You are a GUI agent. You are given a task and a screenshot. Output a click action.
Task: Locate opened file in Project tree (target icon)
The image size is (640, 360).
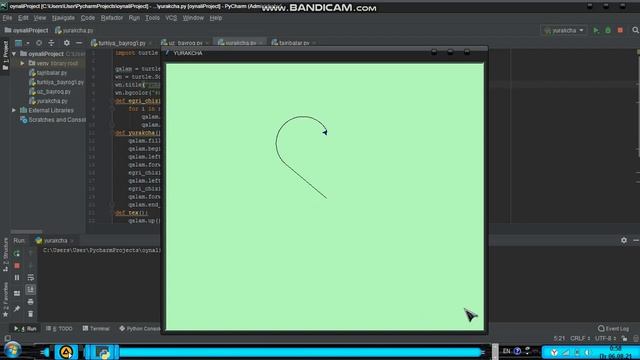39,43
